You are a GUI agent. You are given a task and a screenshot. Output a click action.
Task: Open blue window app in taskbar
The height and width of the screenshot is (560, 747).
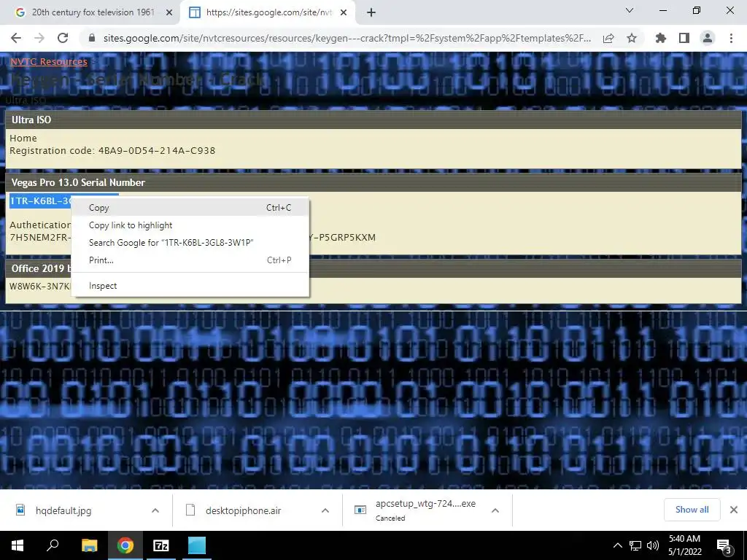tap(196, 545)
